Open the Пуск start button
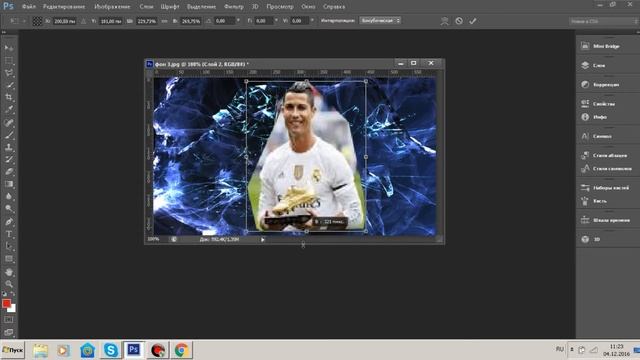The width and height of the screenshot is (640, 360). (12, 350)
